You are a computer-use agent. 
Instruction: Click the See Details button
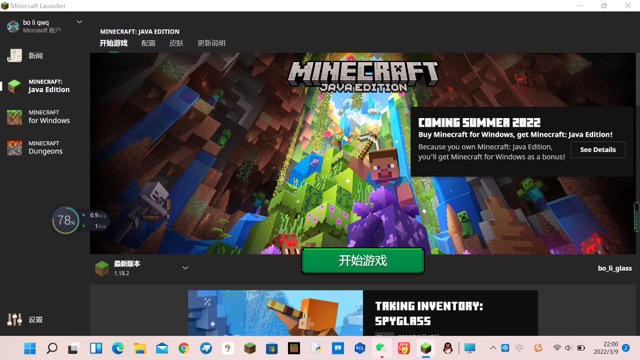click(598, 150)
